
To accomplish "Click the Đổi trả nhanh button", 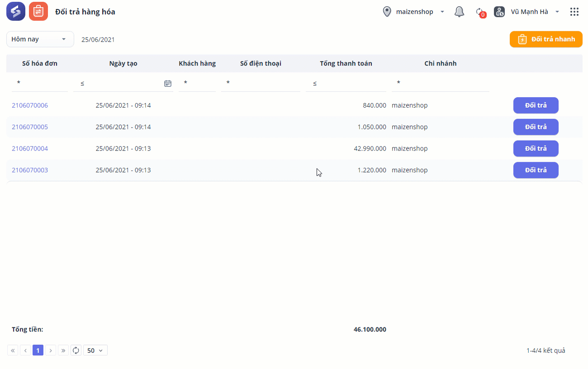I will pos(546,39).
